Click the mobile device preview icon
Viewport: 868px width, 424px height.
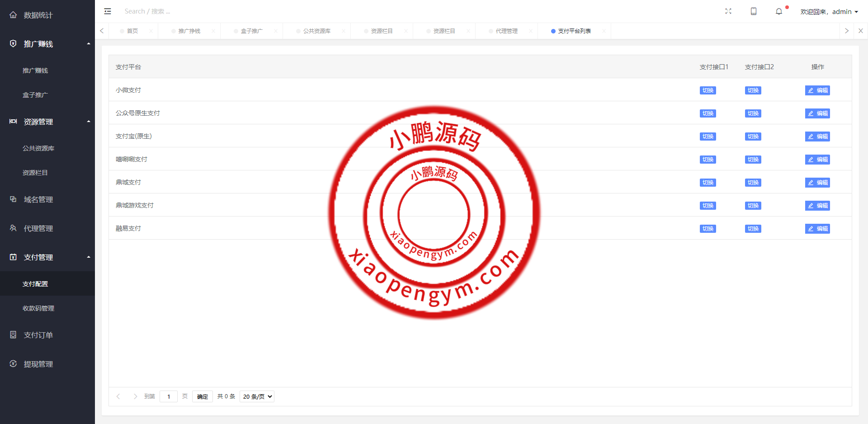click(753, 11)
